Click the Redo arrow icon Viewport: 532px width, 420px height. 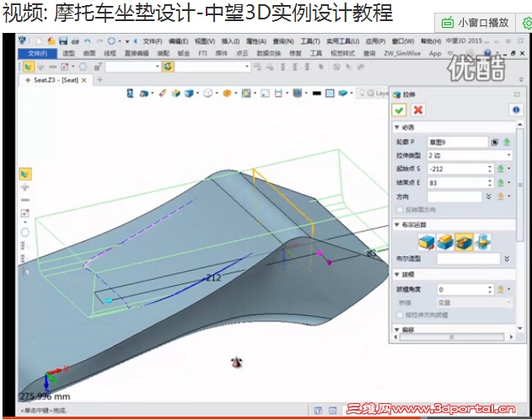pyautogui.click(x=99, y=41)
